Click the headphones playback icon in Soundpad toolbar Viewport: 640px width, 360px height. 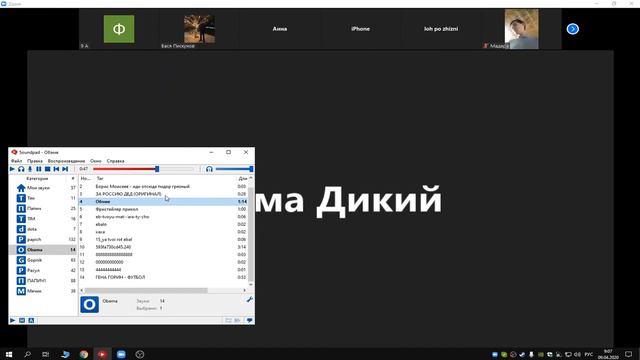coord(21,169)
